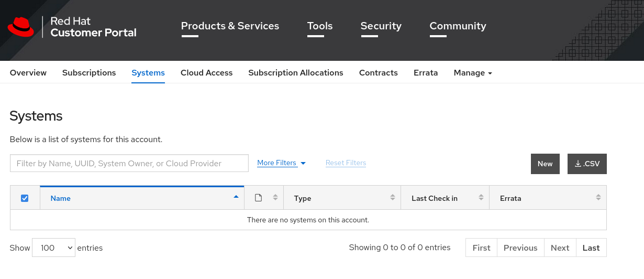The width and height of the screenshot is (644, 279).
Task: Toggle the select-all systems checkbox
Action: (25, 198)
